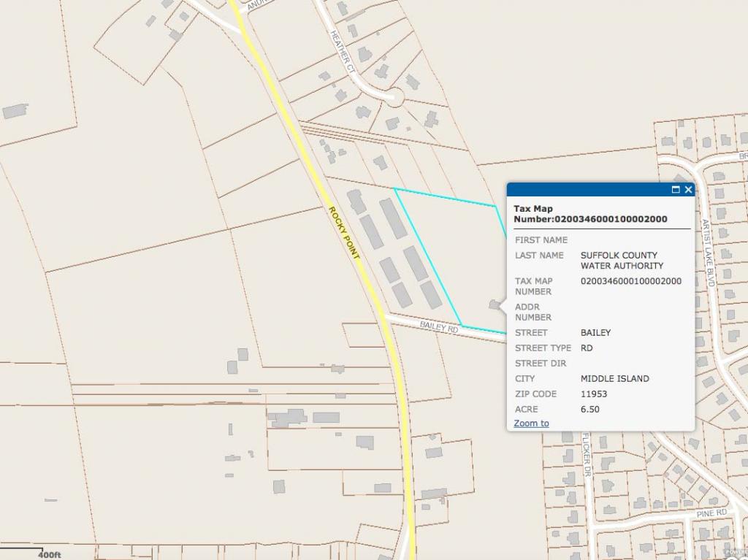Click the Rocky Point road label
Viewport: 748px width, 560px height.
click(344, 233)
